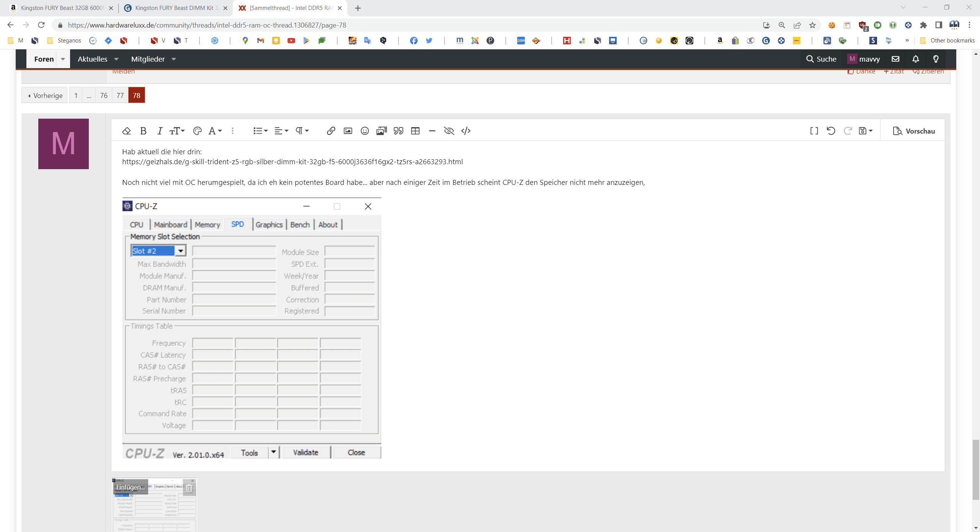The image size is (980, 532).
Task: Toggle the spoiler hidden-eye icon
Action: point(449,131)
